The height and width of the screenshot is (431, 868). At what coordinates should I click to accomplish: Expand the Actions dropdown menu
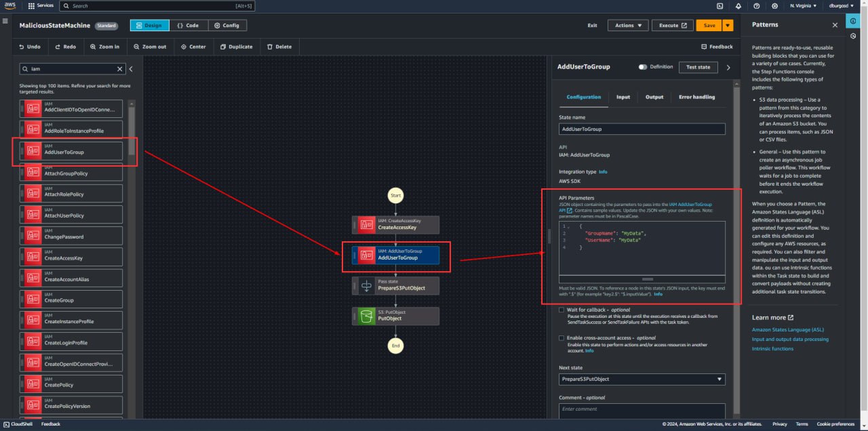click(x=627, y=26)
